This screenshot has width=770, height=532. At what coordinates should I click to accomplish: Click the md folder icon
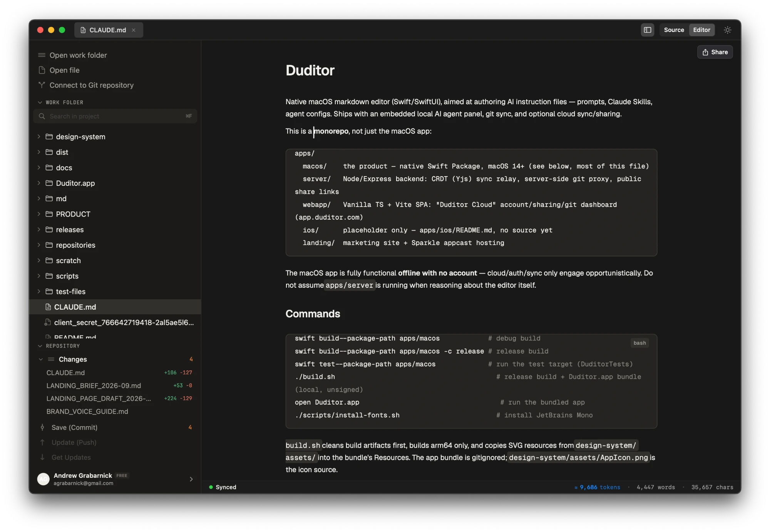tap(49, 198)
